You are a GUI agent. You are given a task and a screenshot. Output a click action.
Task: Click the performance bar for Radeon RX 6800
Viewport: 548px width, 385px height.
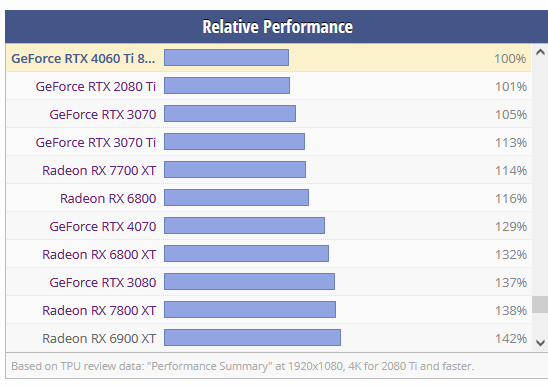(x=236, y=197)
